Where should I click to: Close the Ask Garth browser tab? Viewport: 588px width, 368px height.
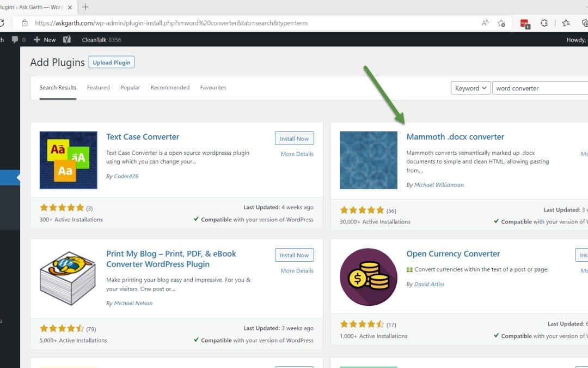point(70,7)
